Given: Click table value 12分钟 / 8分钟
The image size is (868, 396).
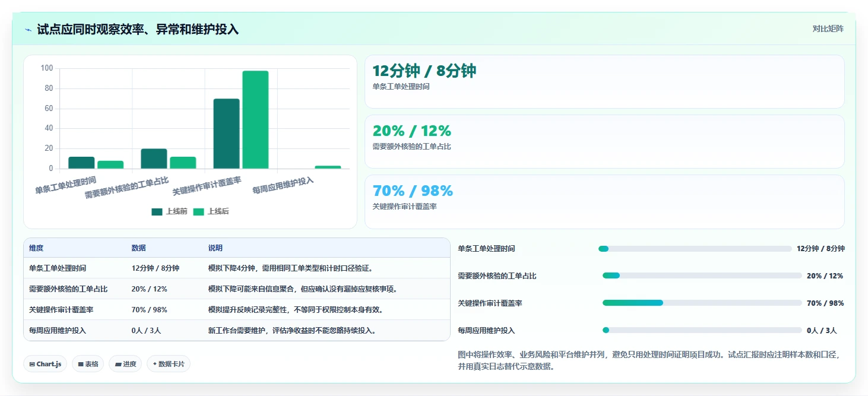Looking at the screenshot, I should click(x=156, y=268).
